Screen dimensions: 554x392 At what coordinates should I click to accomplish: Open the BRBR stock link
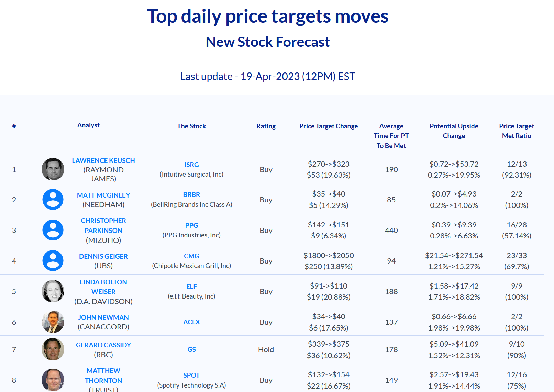(191, 194)
